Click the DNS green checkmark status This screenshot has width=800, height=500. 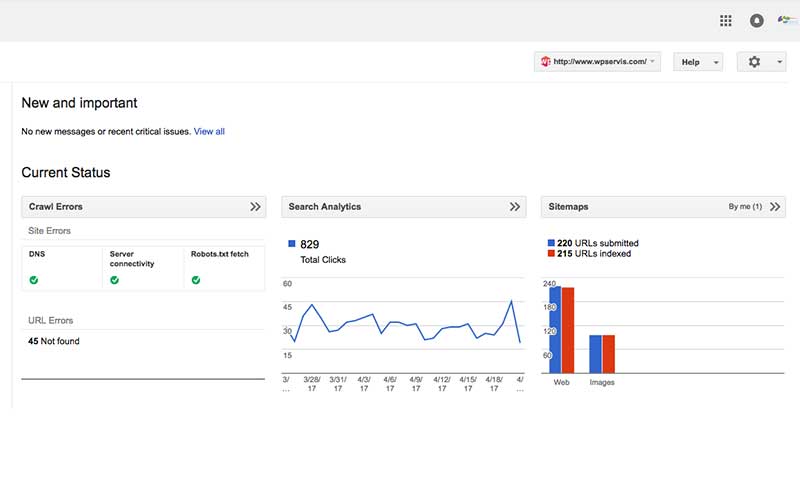[x=34, y=280]
